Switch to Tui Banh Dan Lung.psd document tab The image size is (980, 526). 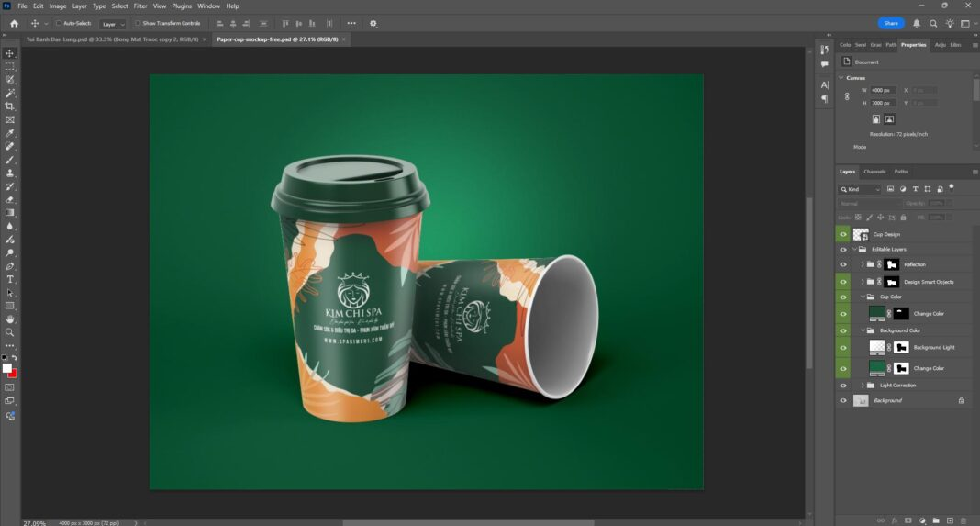pyautogui.click(x=113, y=39)
